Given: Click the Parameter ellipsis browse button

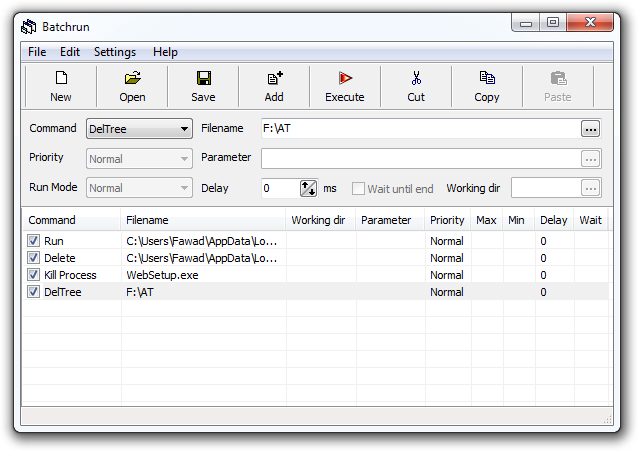Looking at the screenshot, I should click(x=591, y=159).
